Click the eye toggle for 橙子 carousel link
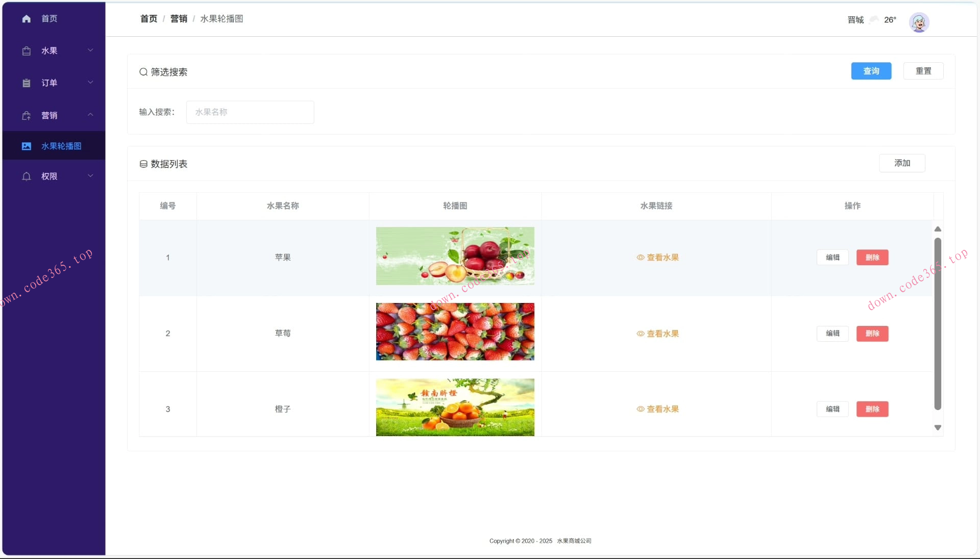980x559 pixels. coord(640,409)
